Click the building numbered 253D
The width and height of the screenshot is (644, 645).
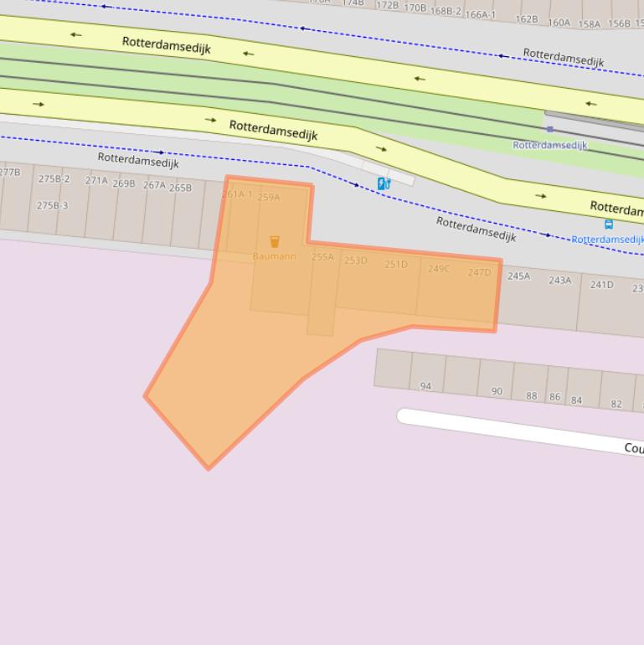coord(356,261)
